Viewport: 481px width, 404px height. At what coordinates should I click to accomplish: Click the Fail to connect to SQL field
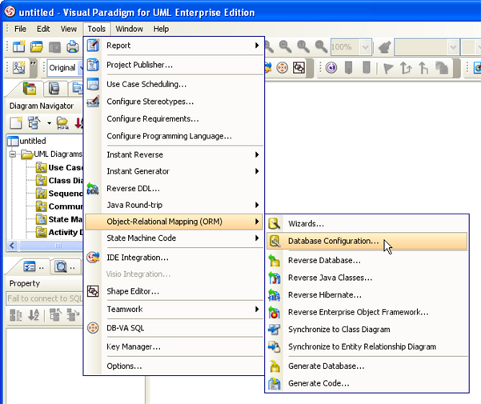click(44, 298)
